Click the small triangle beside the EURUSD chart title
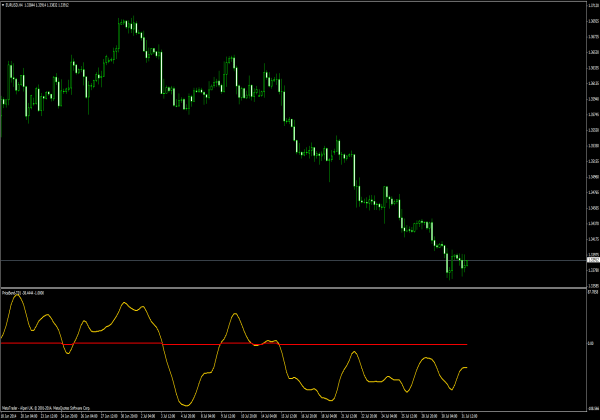Screen dimensions: 600x420 point(3,5)
